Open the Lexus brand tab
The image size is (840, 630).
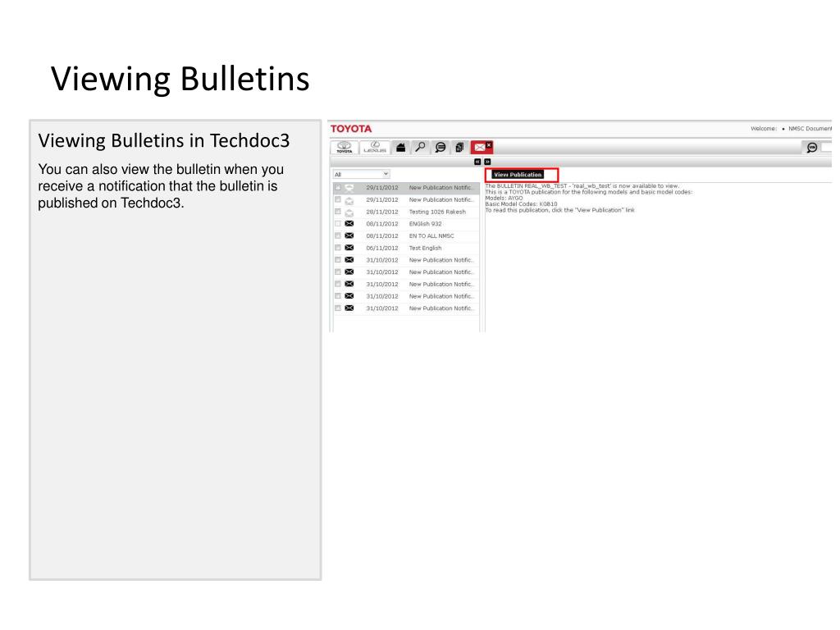point(374,148)
